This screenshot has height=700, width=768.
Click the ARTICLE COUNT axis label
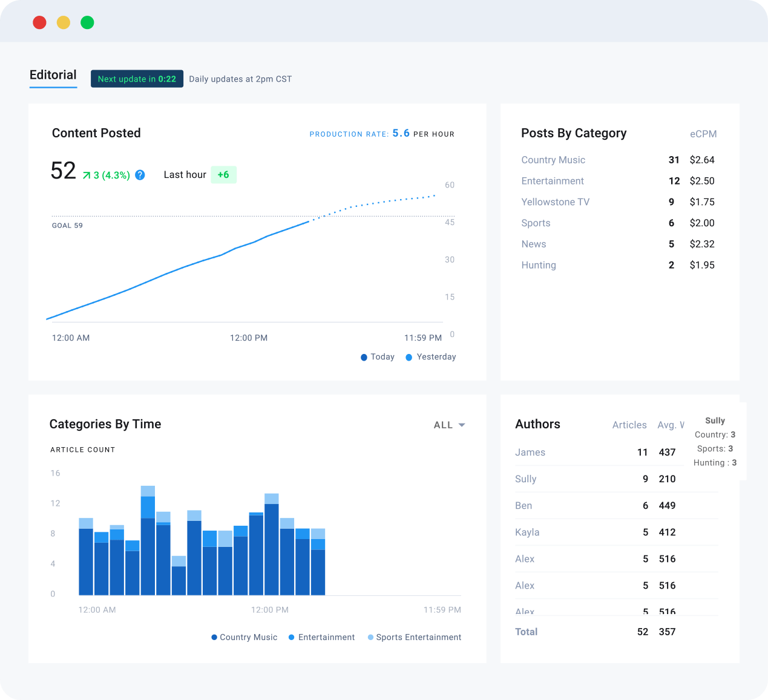pyautogui.click(x=83, y=450)
